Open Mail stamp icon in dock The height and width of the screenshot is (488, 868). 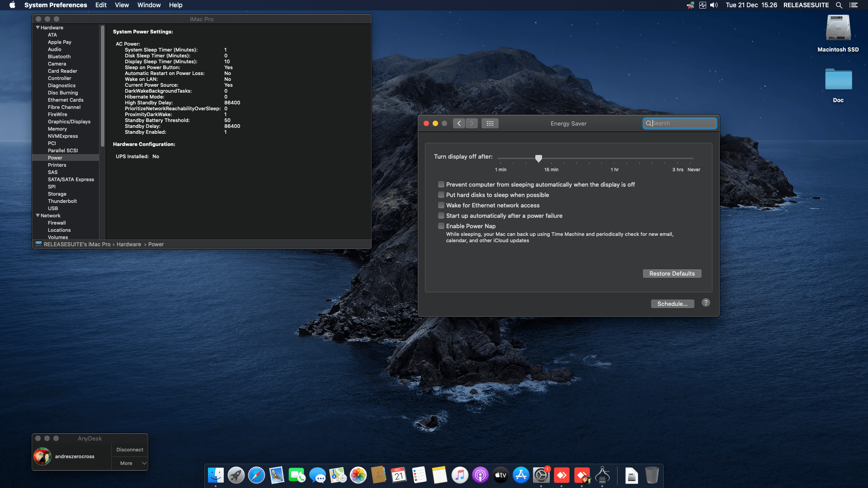277,475
